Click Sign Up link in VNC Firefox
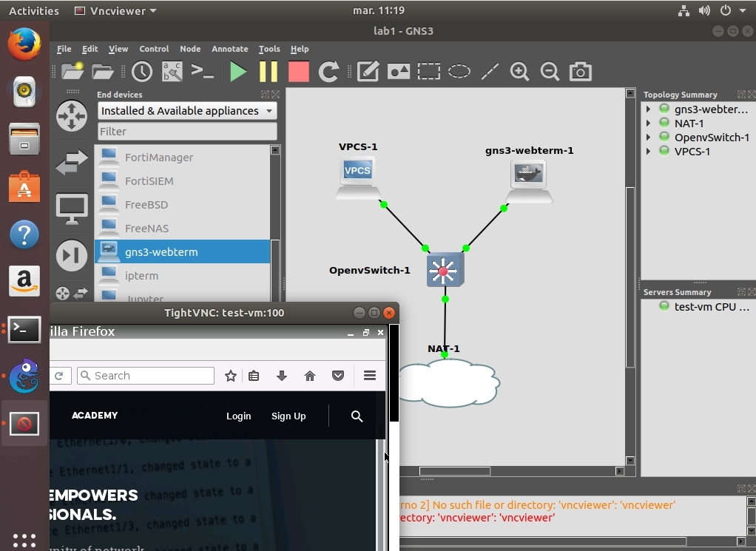The height and width of the screenshot is (551, 756). click(x=288, y=416)
